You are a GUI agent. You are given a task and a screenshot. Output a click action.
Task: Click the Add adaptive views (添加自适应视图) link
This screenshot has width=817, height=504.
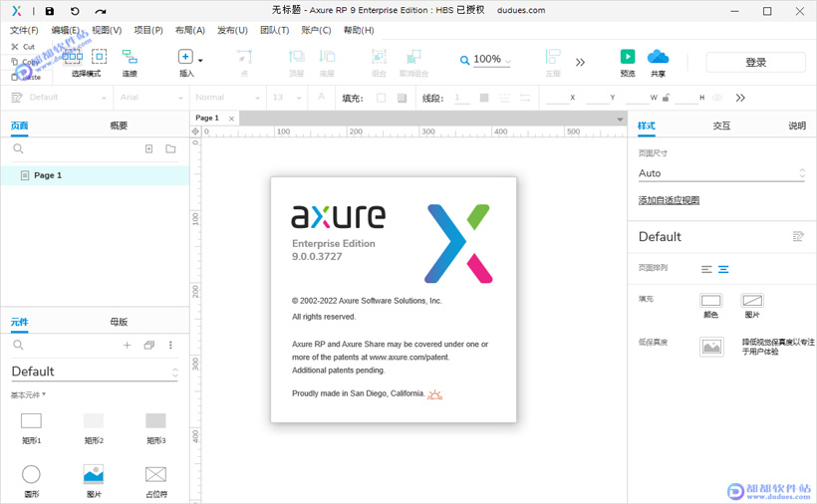click(x=669, y=200)
